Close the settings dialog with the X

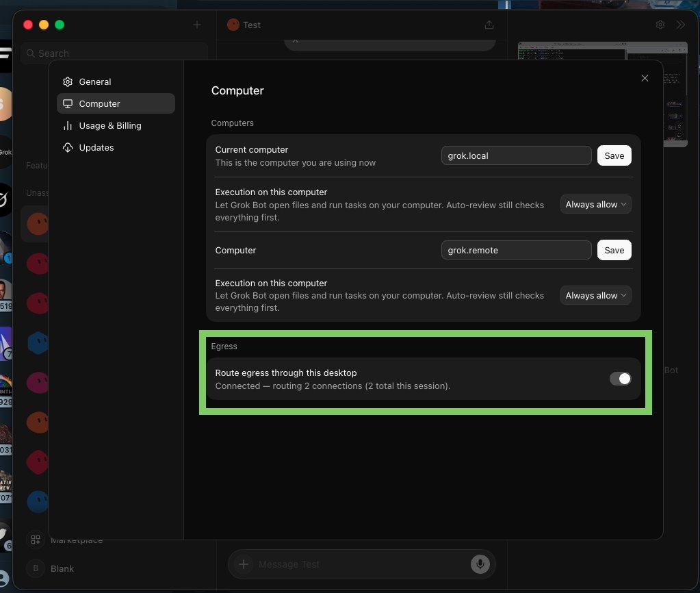[x=645, y=78]
